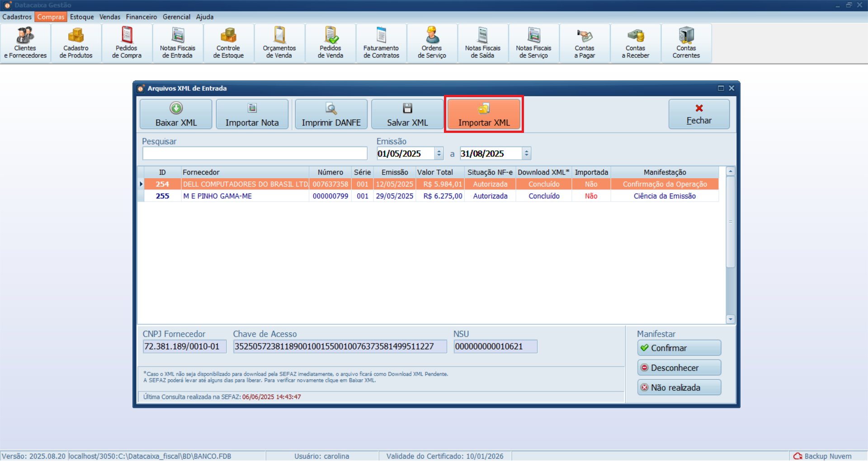Click the Manifestação column header

665,172
